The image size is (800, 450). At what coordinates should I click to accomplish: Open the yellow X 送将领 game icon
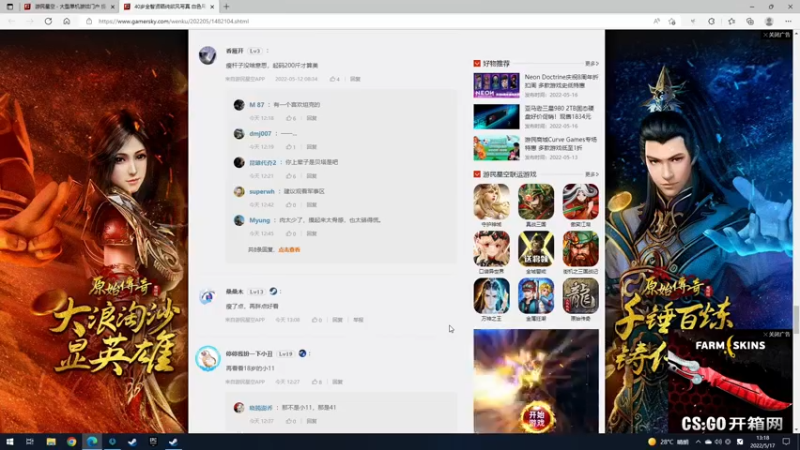536,249
